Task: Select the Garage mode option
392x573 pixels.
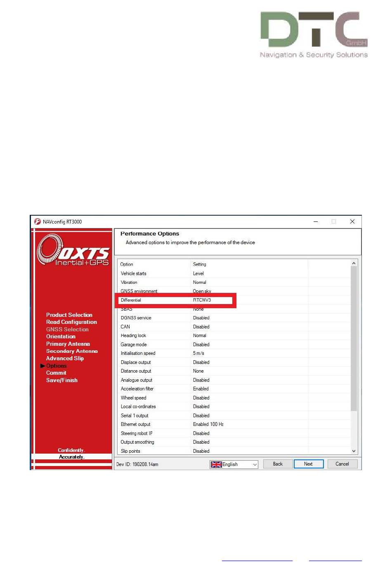Action: 134,345
